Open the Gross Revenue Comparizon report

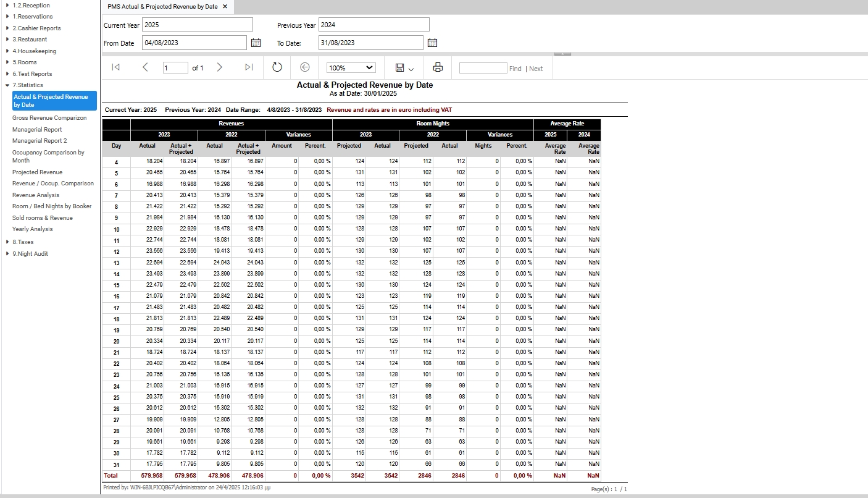pyautogui.click(x=49, y=118)
